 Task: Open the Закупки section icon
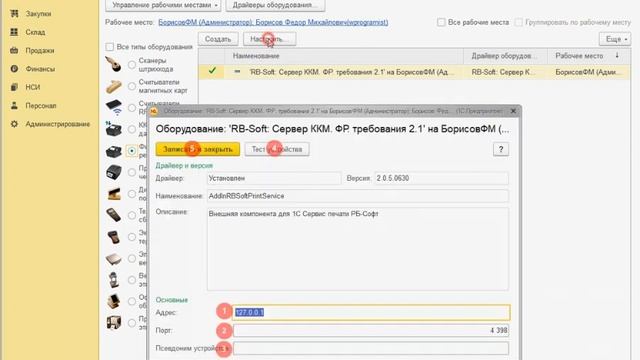(14, 13)
